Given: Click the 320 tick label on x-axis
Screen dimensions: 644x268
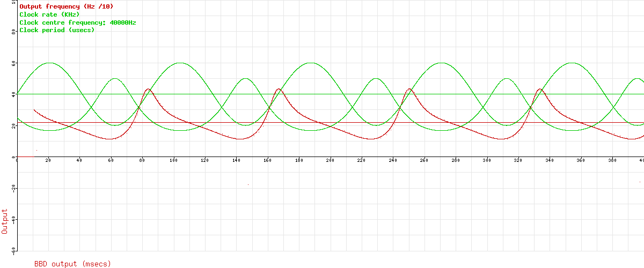Looking at the screenshot, I should [518, 160].
